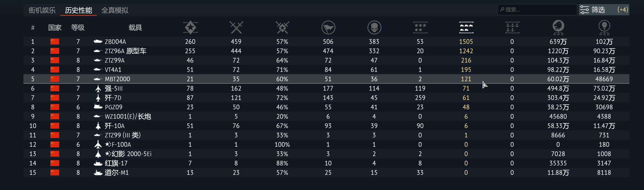
Task: Sort the table by 国家 column header
Action: [x=55, y=27]
